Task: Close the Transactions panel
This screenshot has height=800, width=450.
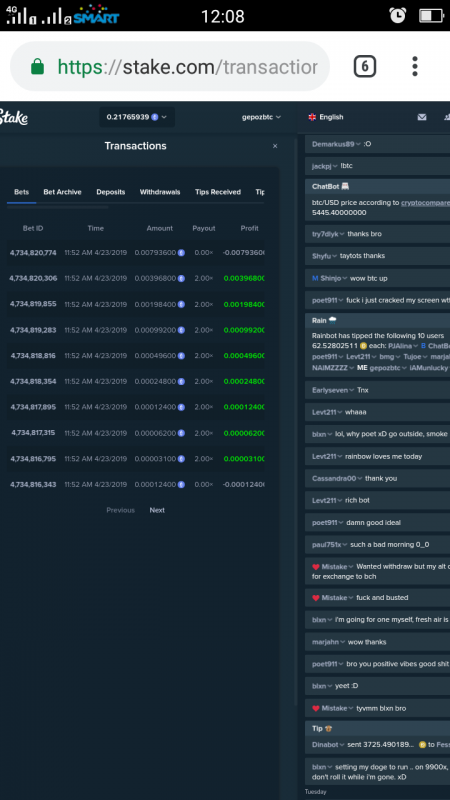Action: tap(275, 146)
